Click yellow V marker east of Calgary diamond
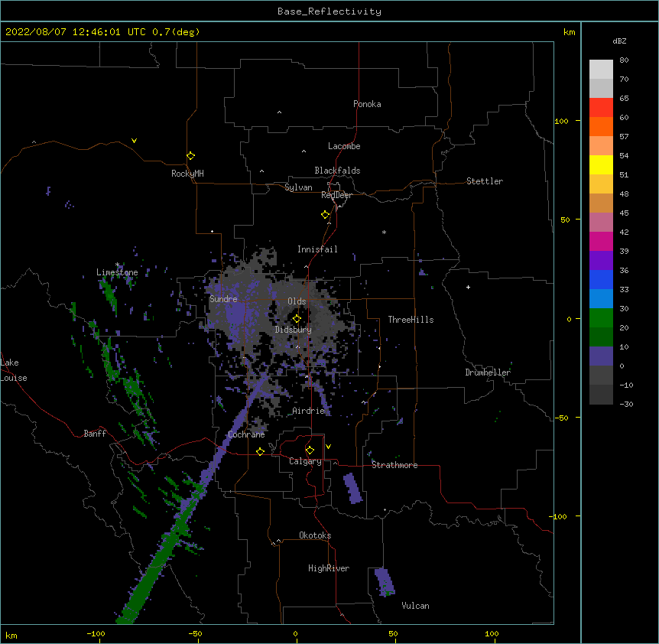The width and height of the screenshot is (659, 644). pos(328,447)
